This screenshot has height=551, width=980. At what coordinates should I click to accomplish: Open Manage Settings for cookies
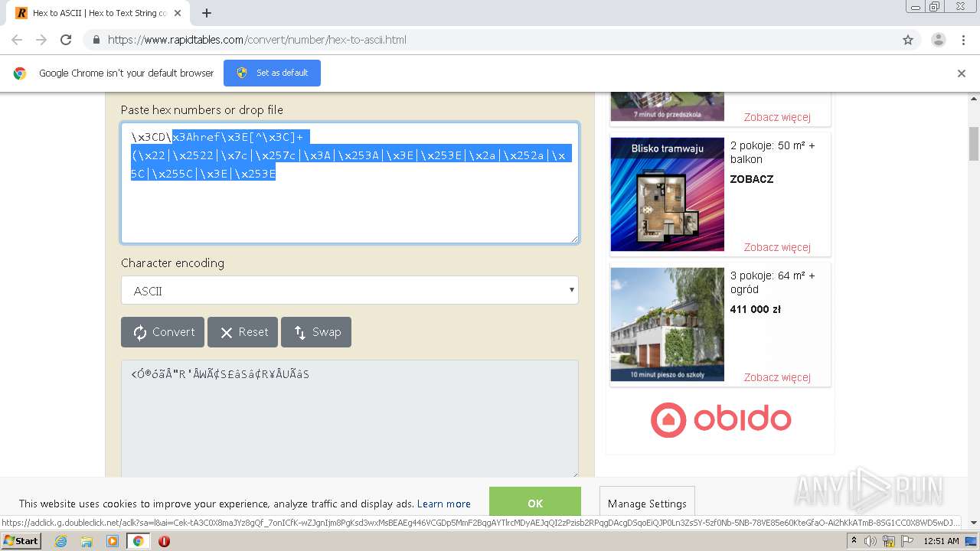pyautogui.click(x=647, y=504)
